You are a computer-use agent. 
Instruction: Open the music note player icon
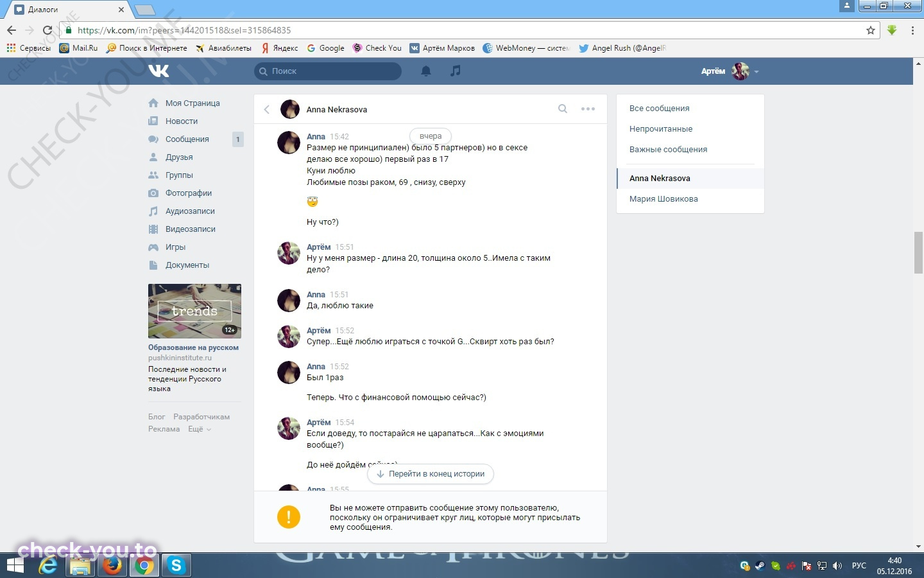pyautogui.click(x=456, y=71)
